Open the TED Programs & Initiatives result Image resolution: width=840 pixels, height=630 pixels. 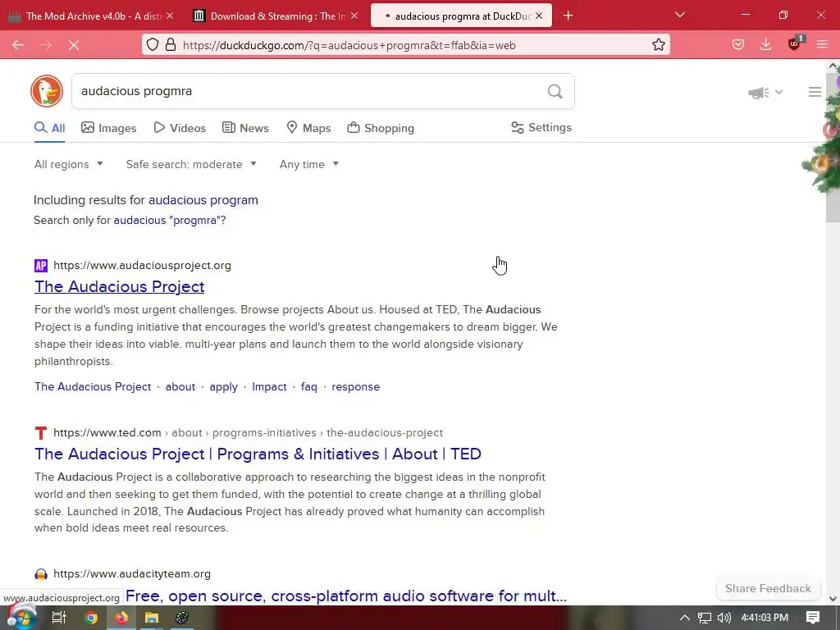click(258, 454)
